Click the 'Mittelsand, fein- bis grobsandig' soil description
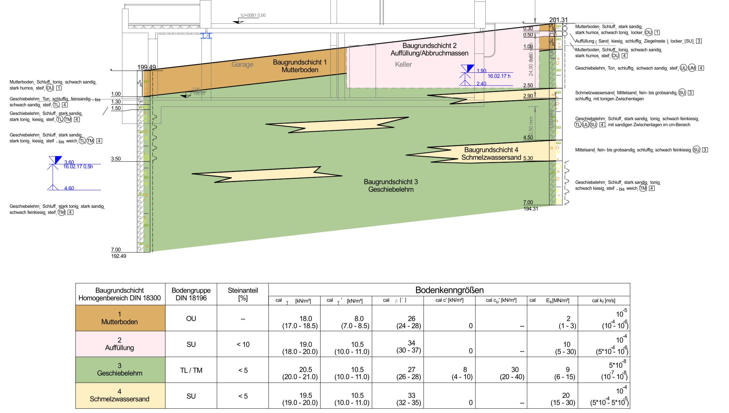 pyautogui.click(x=642, y=150)
